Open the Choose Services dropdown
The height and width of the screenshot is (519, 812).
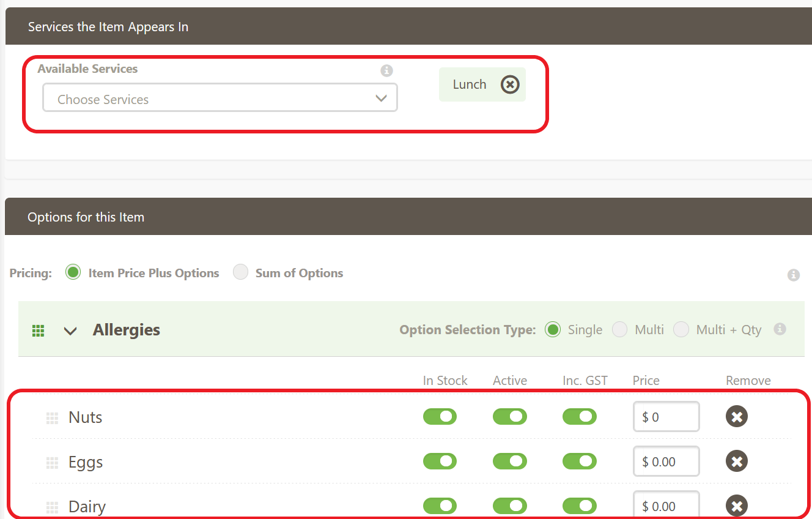[x=220, y=99]
